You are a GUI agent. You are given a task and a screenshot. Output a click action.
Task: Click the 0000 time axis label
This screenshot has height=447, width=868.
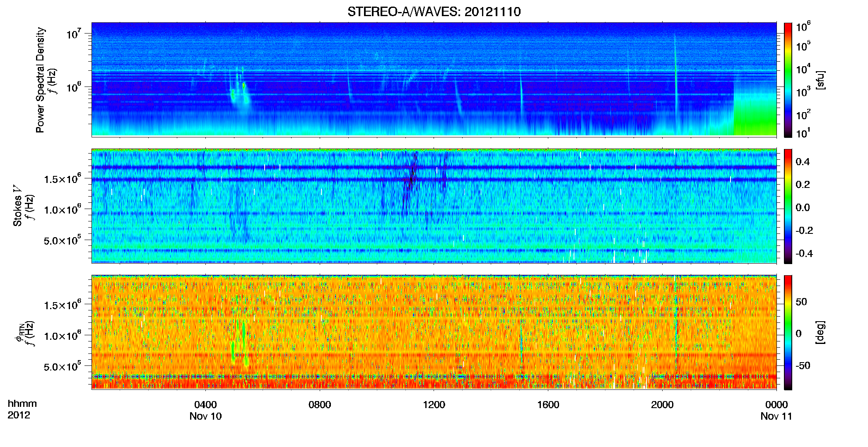click(776, 405)
